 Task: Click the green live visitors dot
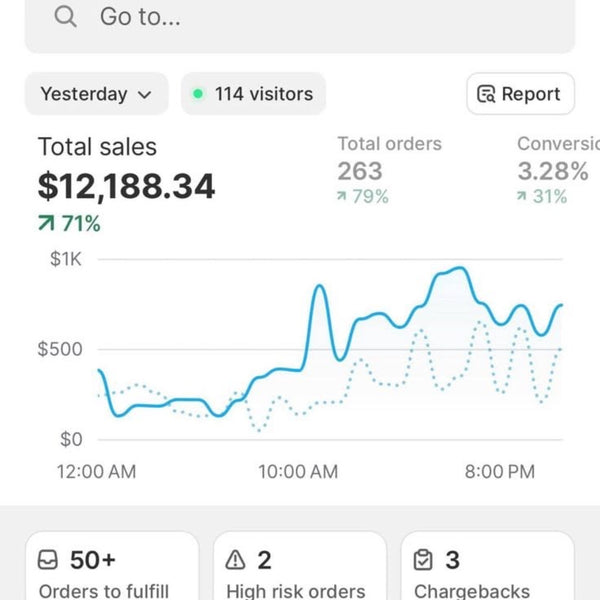[198, 94]
